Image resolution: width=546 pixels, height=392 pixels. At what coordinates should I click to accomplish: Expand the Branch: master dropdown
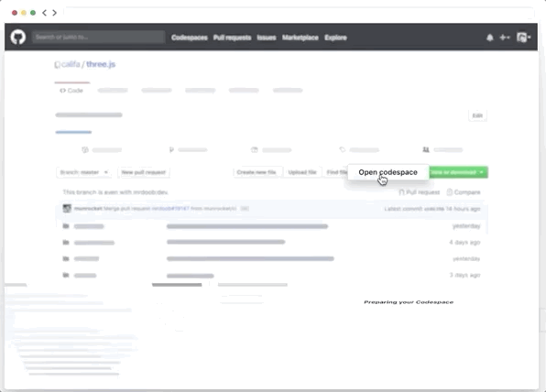tap(83, 172)
